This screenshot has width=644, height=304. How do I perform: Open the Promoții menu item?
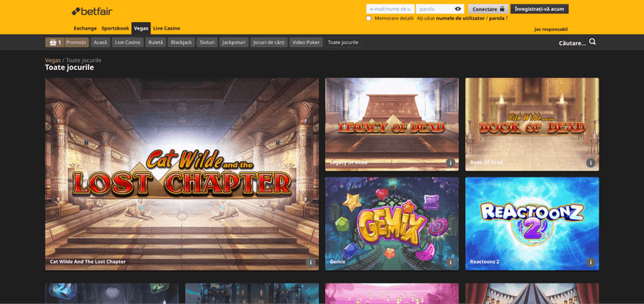[77, 42]
